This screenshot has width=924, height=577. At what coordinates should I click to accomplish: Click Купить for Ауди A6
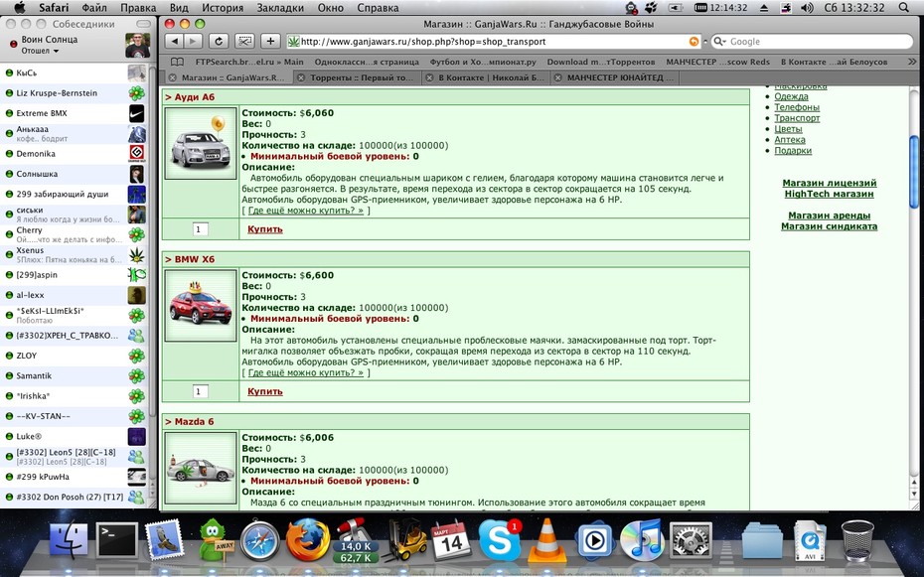(265, 229)
